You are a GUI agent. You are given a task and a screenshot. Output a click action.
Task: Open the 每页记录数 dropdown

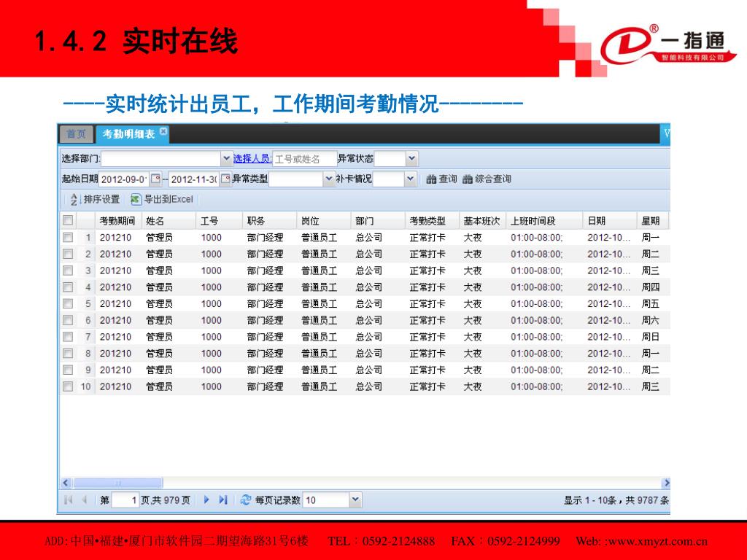coord(355,499)
